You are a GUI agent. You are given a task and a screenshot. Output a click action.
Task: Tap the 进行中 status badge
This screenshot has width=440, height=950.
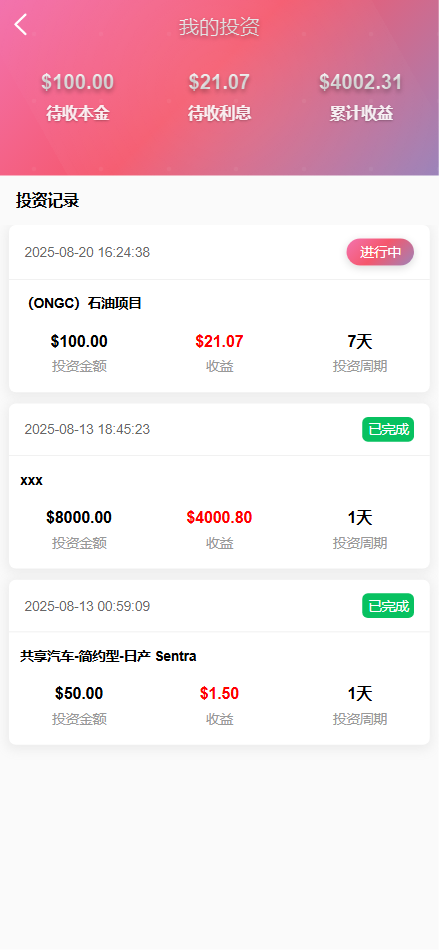(x=380, y=252)
